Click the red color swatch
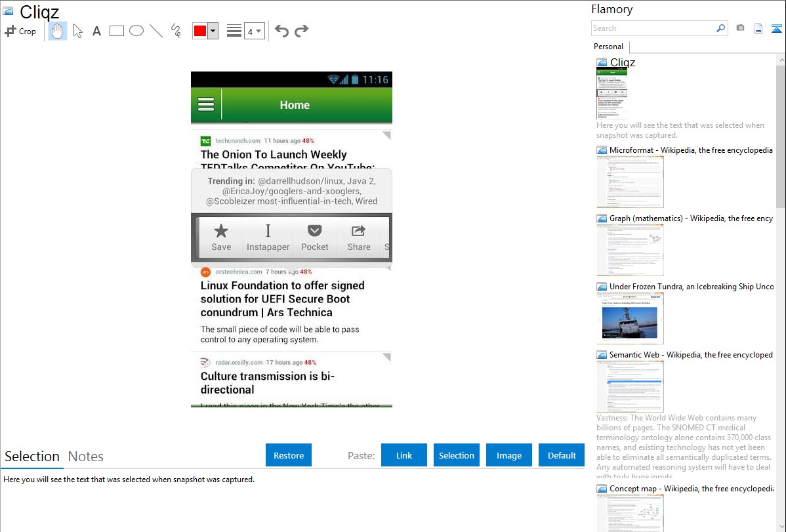This screenshot has height=532, width=786. click(200, 31)
